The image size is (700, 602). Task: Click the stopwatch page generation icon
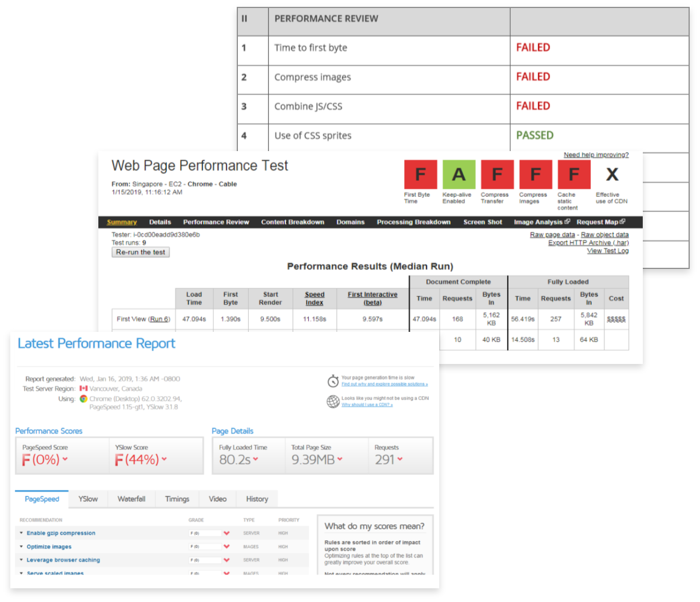point(333,381)
